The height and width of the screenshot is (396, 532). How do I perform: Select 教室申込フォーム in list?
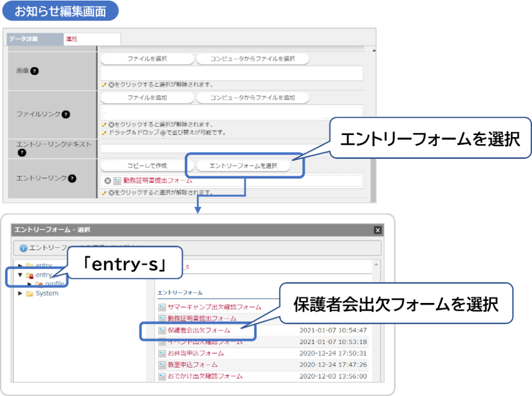193,365
